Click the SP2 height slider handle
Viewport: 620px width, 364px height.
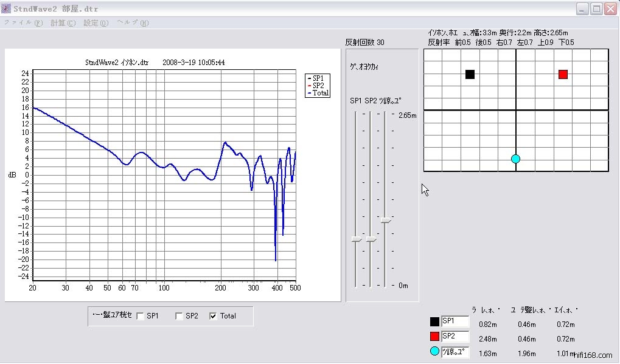371,241
